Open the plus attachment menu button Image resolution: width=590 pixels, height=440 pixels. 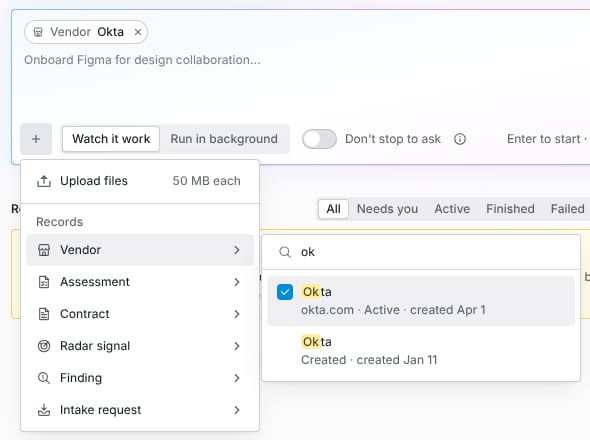pos(36,139)
